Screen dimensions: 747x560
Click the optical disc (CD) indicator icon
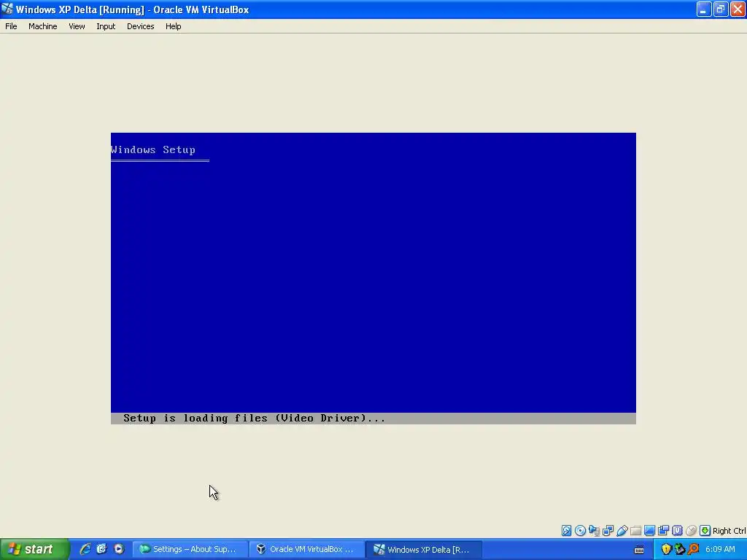(x=580, y=531)
